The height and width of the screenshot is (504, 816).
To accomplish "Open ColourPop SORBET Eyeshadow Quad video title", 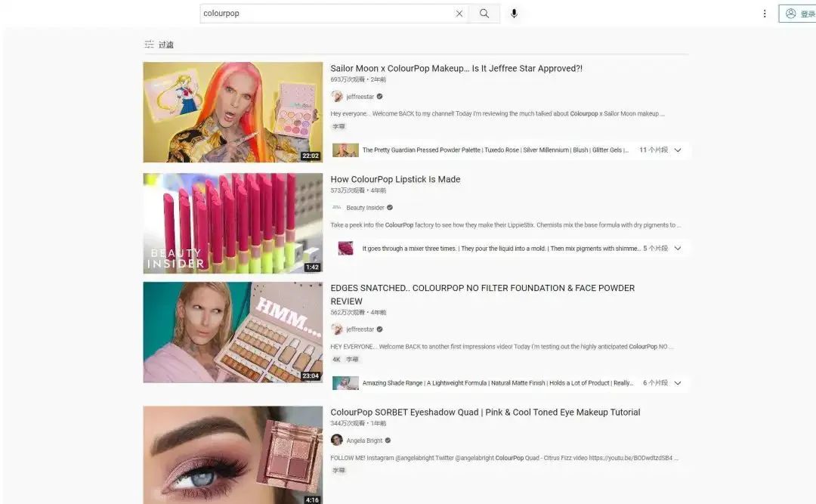I will 485,412.
